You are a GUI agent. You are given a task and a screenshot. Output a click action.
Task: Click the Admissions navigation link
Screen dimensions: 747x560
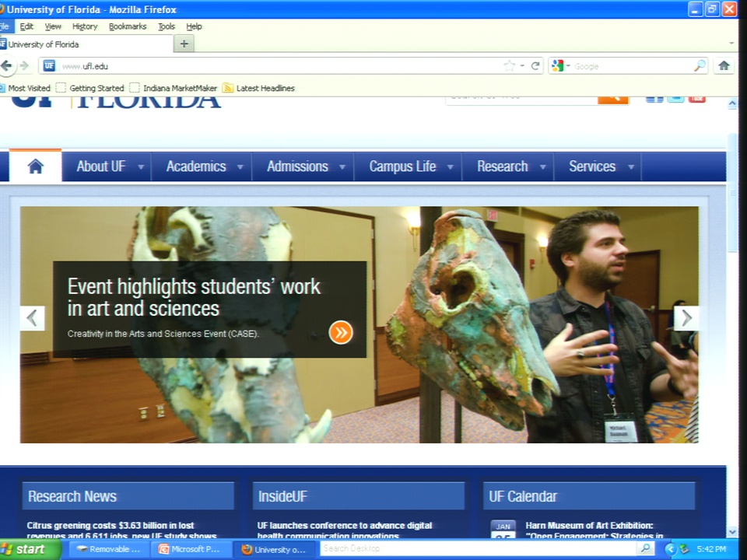pos(298,166)
